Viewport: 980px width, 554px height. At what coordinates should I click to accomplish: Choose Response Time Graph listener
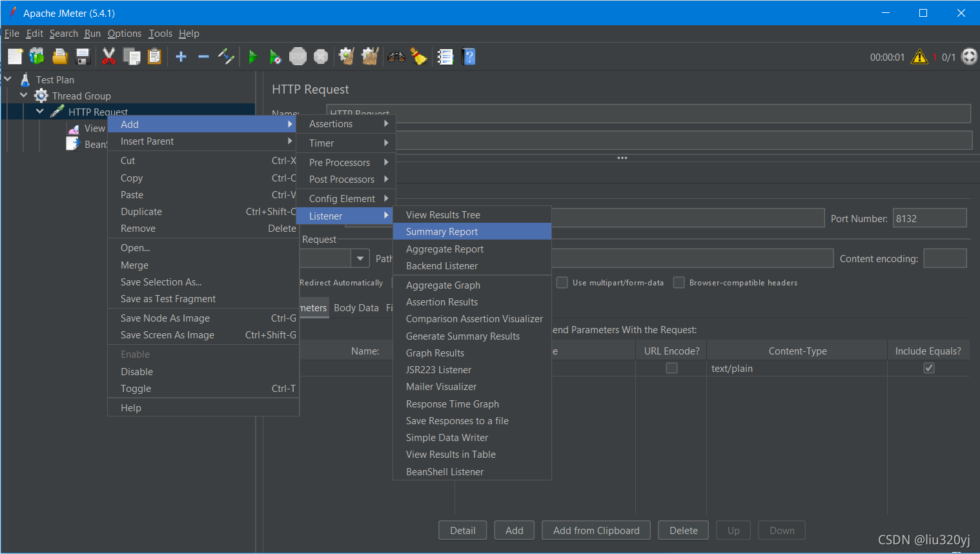point(472,404)
